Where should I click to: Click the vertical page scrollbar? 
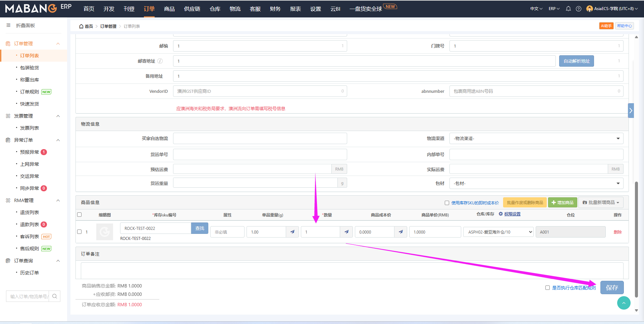pyautogui.click(x=636, y=235)
